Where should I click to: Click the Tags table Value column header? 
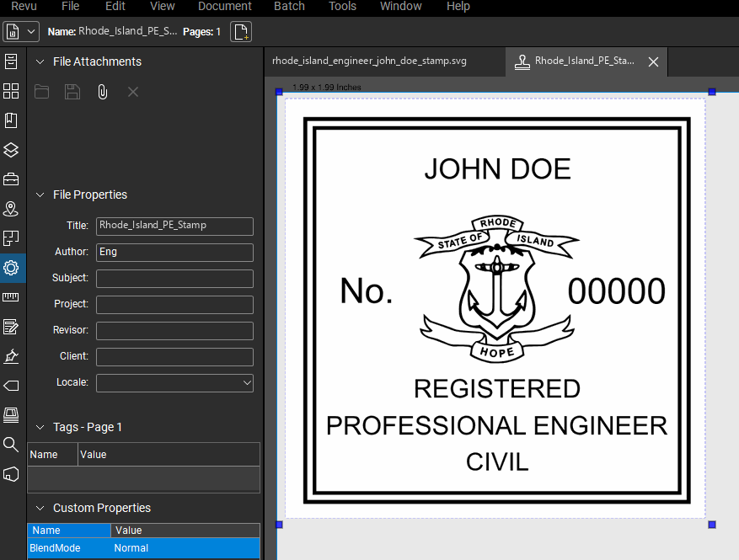click(169, 455)
